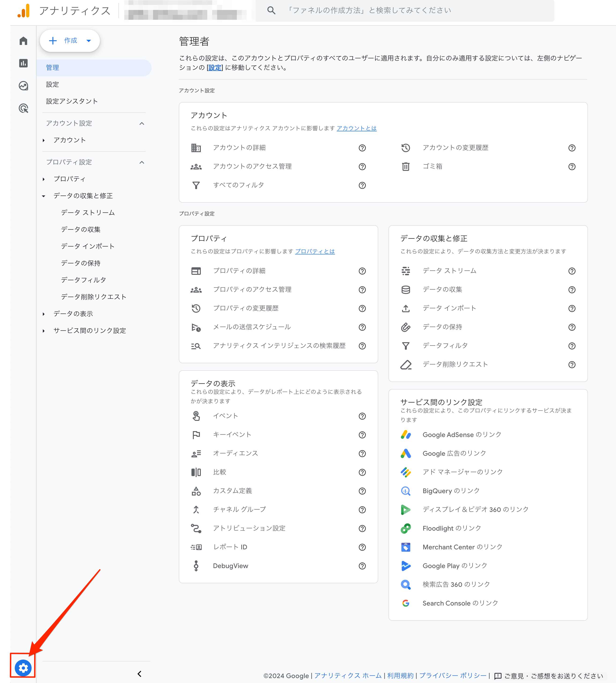The width and height of the screenshot is (616, 683).
Task: Click the アトリビューション設定 path icon
Action: click(196, 528)
